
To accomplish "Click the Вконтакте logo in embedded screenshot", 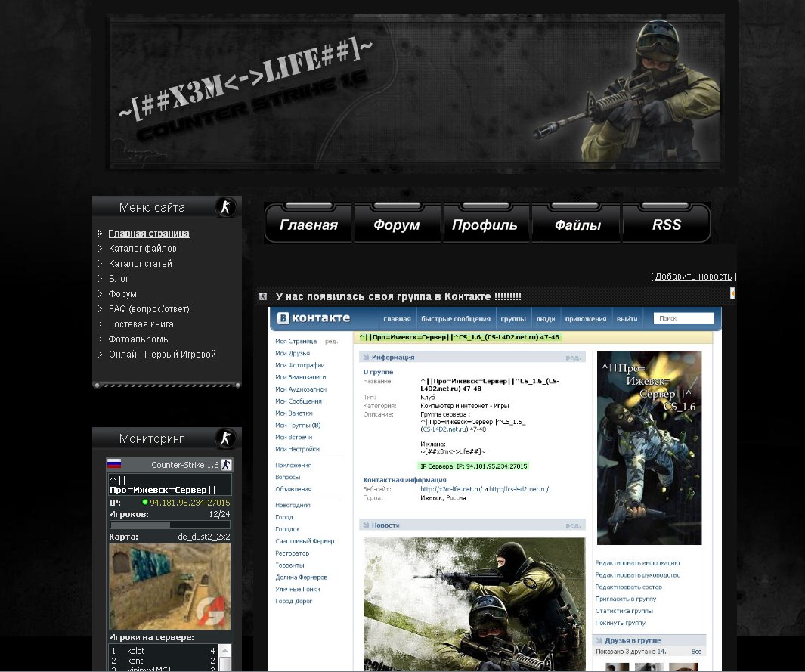I will 314,318.
